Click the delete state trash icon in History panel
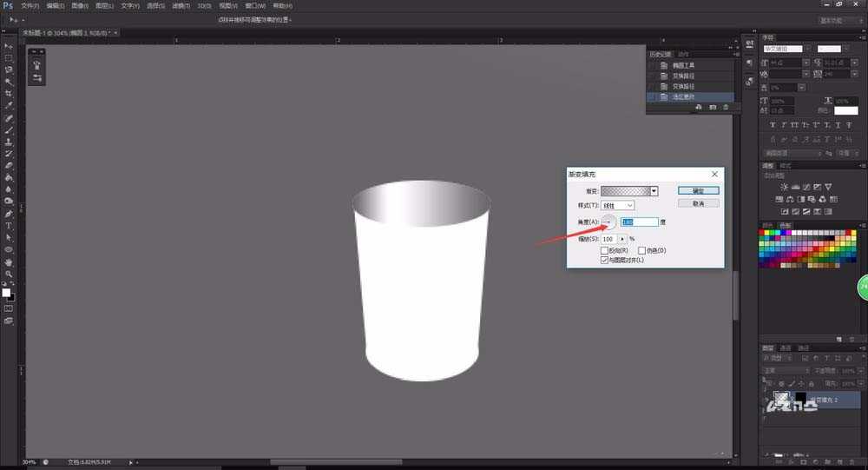The width and height of the screenshot is (868, 470). point(726,107)
